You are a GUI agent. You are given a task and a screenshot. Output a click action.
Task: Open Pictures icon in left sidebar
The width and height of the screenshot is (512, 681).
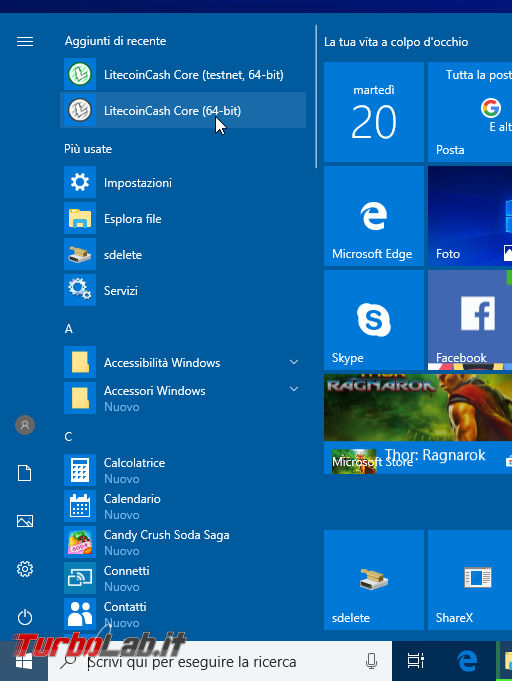pos(25,521)
